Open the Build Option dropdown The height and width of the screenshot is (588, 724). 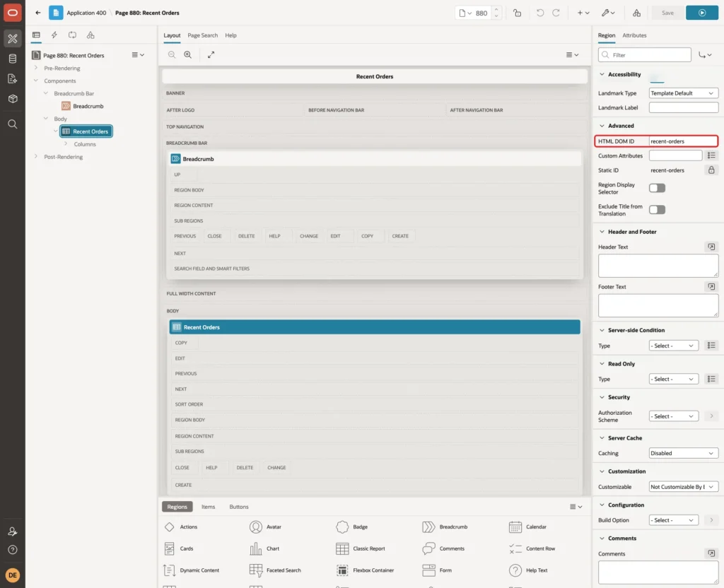pos(673,520)
